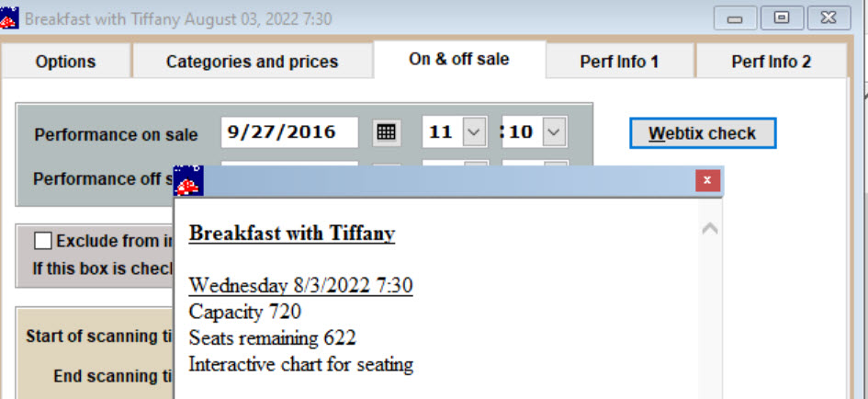Viewport: 868px width, 399px height.
Task: Click the Wednesday 8/3/2022 7:30 link
Action: click(300, 285)
